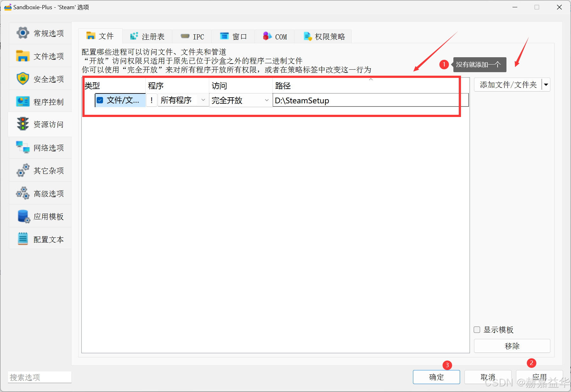Switch to the 窗口 tab
This screenshot has height=392, width=571.
click(x=233, y=37)
